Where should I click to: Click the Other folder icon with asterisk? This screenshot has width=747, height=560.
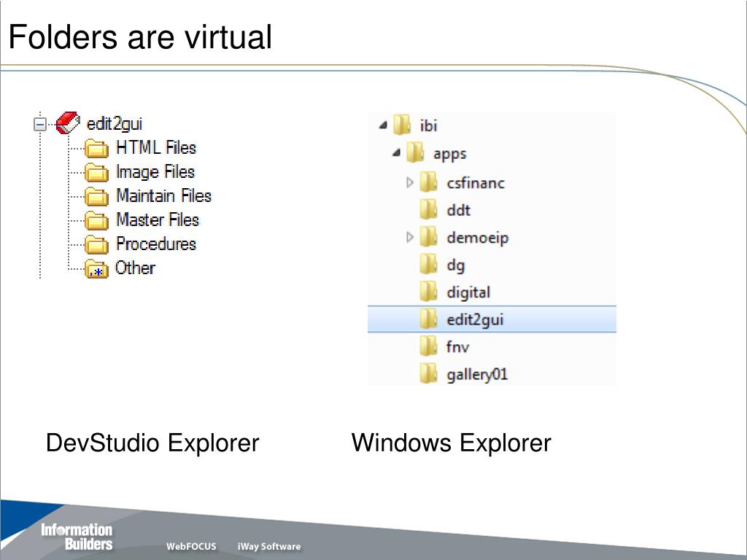pos(97,269)
